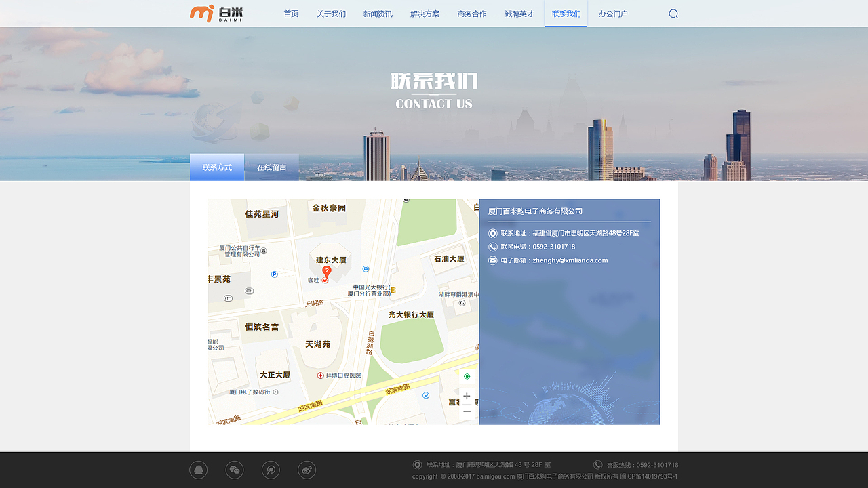This screenshot has height=488, width=868.
Task: Zoom out the map with minus button
Action: pyautogui.click(x=467, y=411)
